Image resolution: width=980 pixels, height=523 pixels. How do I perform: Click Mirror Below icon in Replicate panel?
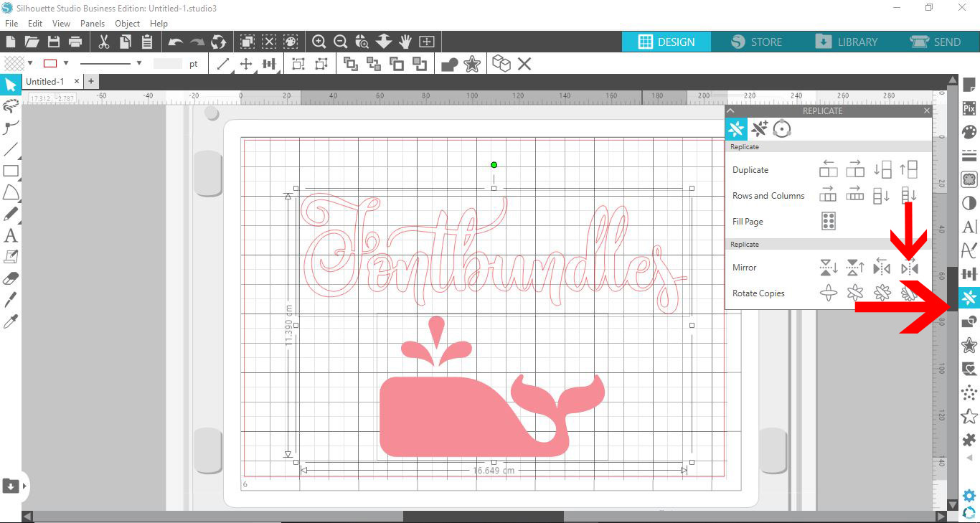pyautogui.click(x=829, y=268)
